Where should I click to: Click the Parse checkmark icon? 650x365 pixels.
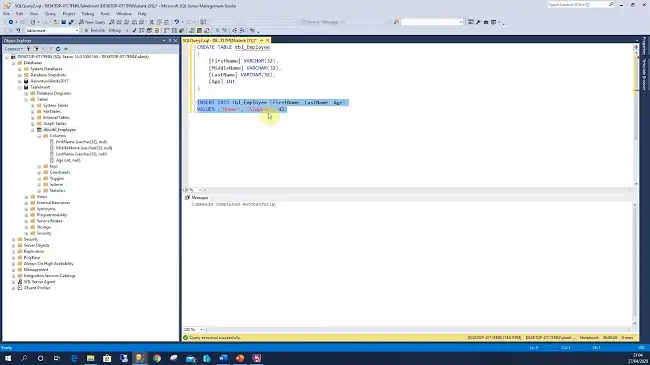(134, 30)
